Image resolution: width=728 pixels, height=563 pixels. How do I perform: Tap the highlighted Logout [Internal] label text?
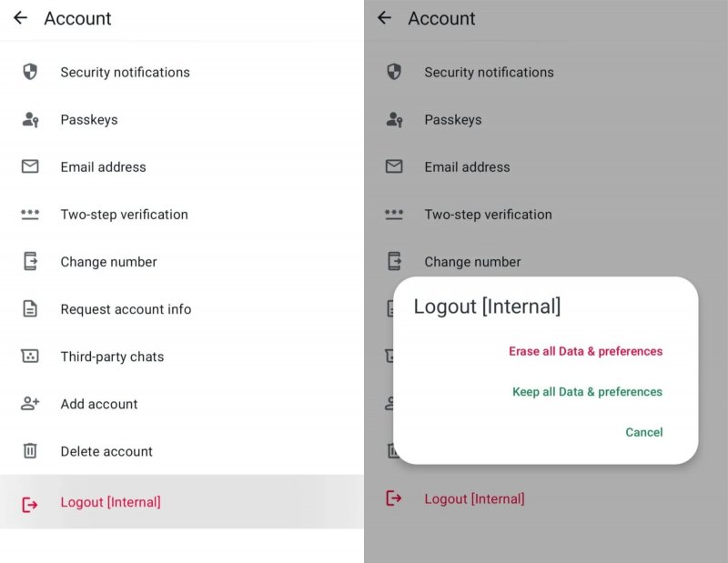(110, 502)
